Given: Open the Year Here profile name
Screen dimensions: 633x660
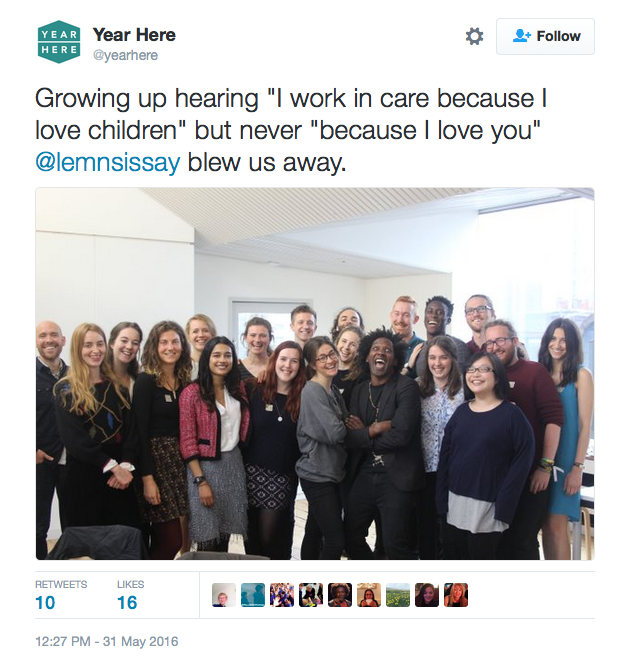Looking at the screenshot, I should tap(134, 35).
